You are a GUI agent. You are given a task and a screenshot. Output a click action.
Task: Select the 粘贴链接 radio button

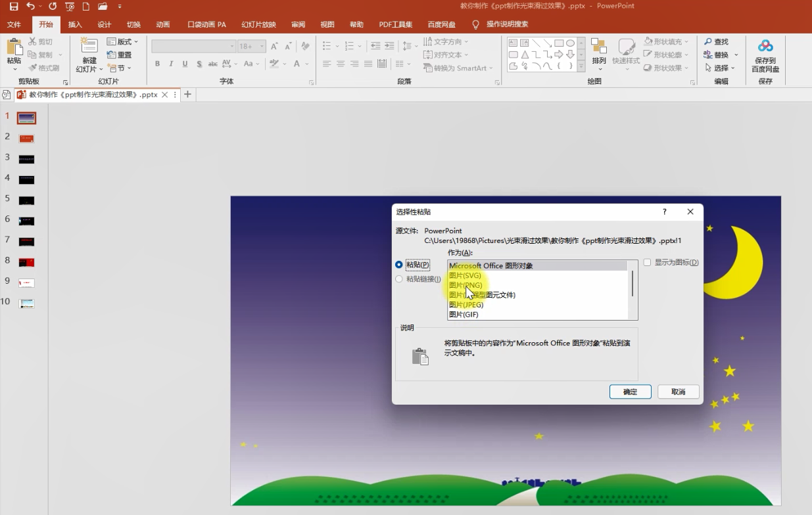tap(399, 279)
